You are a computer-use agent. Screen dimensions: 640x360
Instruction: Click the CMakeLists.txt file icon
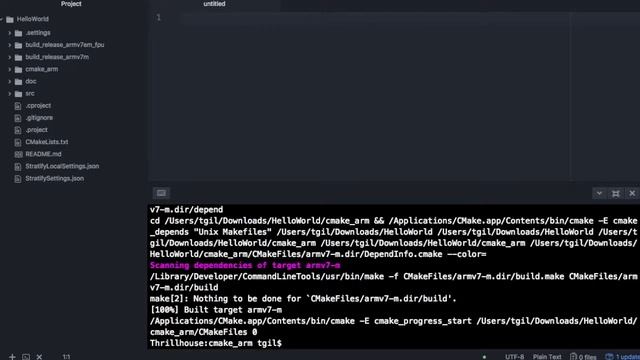18,142
